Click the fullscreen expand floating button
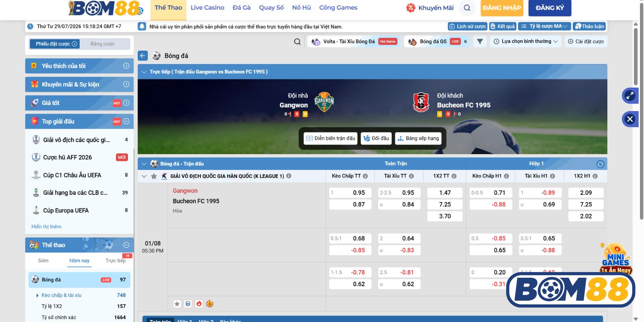This screenshot has width=644, height=322. [630, 96]
